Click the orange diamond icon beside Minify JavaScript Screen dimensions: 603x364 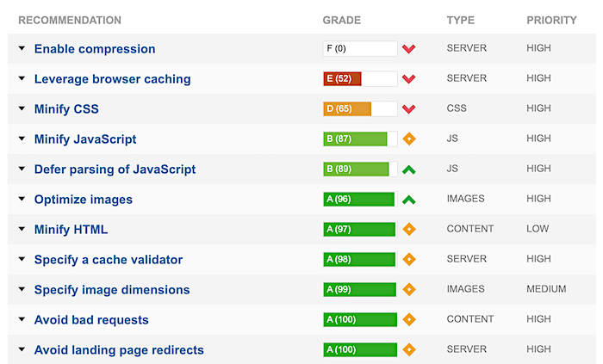(x=409, y=139)
